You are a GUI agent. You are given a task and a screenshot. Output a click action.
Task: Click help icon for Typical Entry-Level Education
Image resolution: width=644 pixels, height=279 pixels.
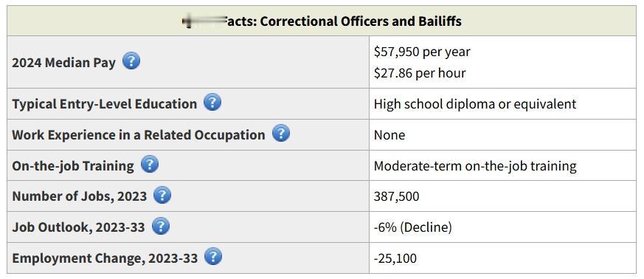point(212,103)
